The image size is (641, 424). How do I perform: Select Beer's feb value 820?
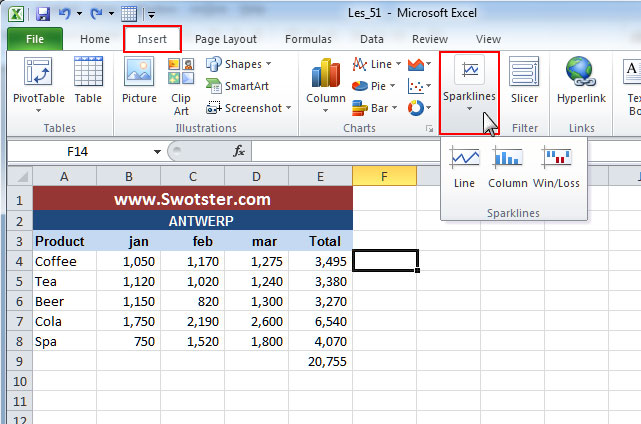(x=193, y=301)
